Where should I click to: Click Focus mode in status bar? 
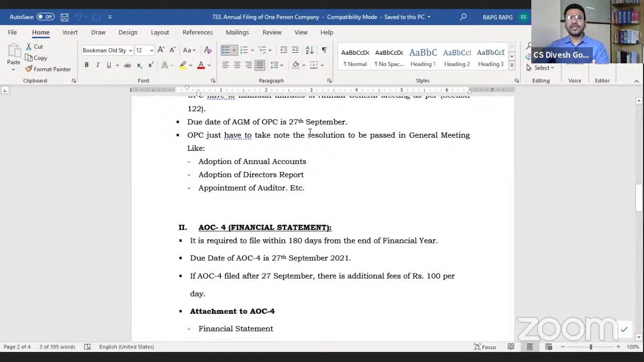tap(485, 347)
